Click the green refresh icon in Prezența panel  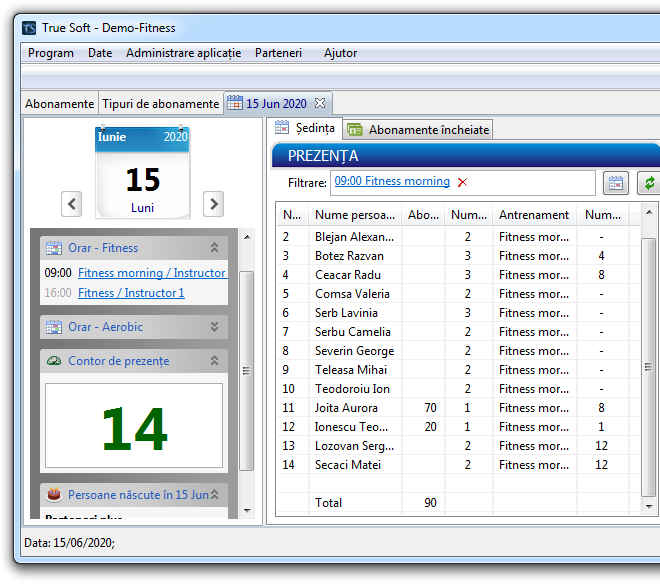point(650,183)
